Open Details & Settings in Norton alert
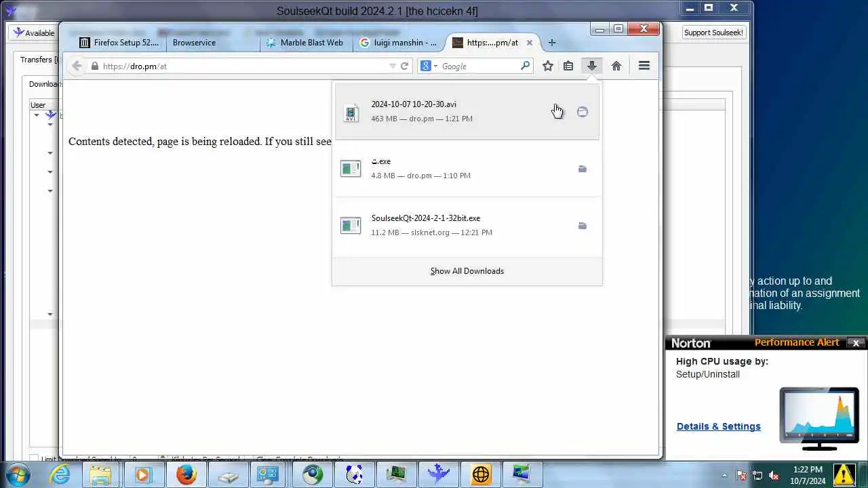Screen dimensions: 868x488 [718, 426]
